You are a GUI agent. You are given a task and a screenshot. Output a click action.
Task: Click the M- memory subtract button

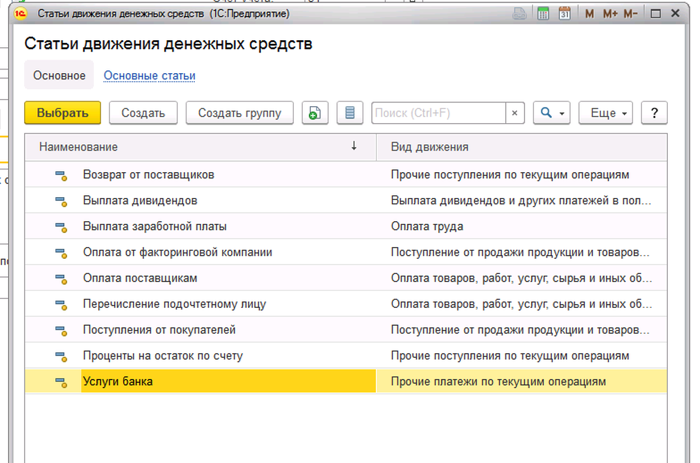pyautogui.click(x=631, y=14)
